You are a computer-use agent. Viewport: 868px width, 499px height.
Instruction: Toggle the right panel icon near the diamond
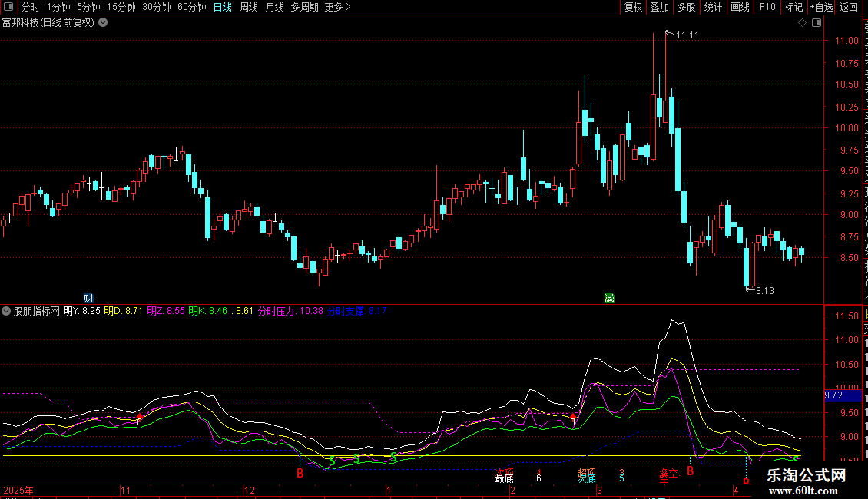click(817, 23)
